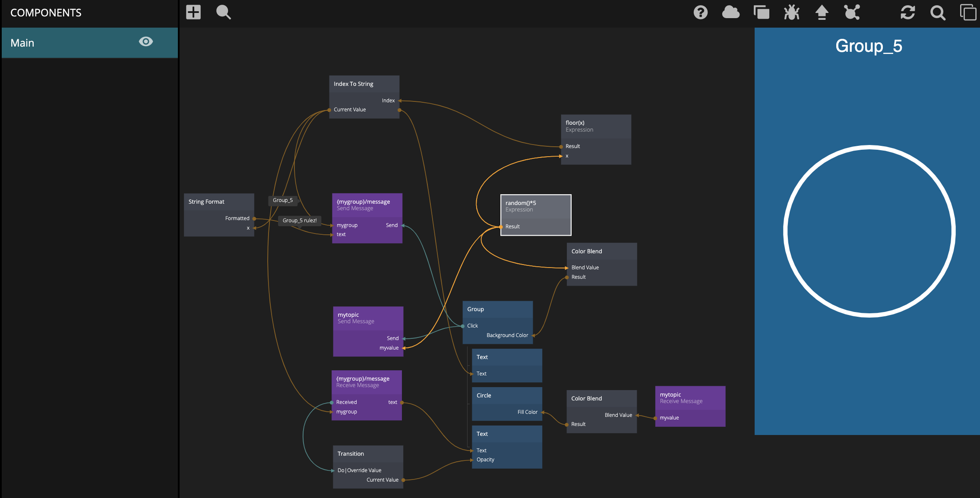Open the component search magnifier icon

(223, 12)
